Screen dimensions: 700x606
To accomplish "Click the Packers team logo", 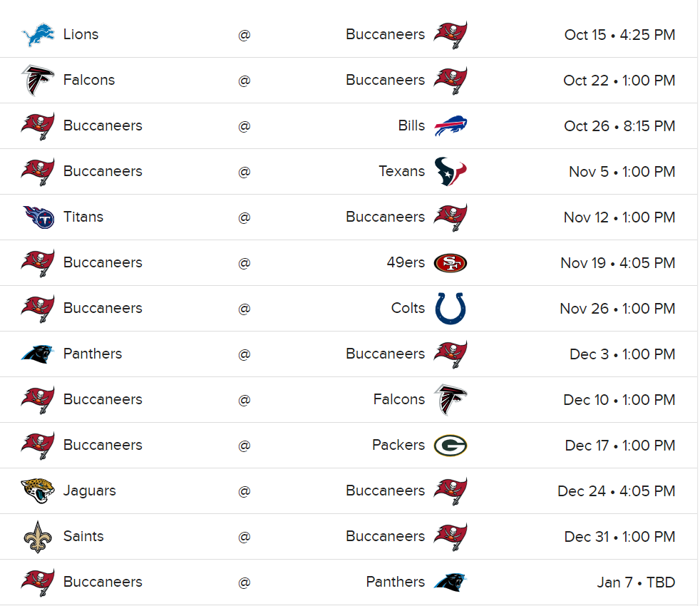I will pyautogui.click(x=451, y=446).
